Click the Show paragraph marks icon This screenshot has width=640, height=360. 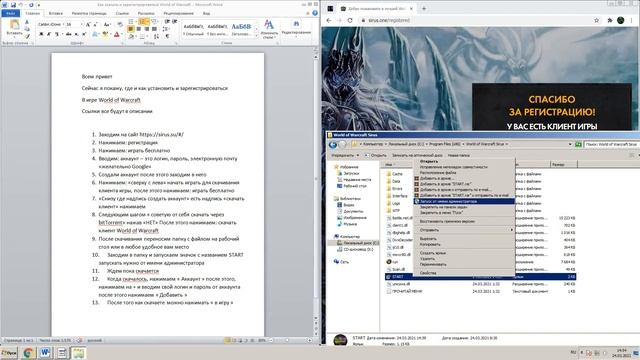[167, 36]
